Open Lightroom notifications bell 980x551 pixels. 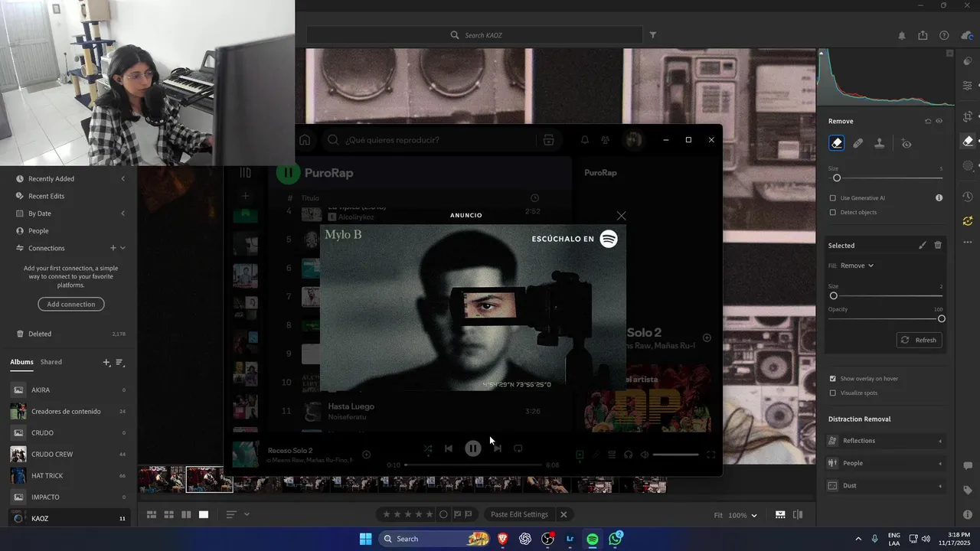pyautogui.click(x=902, y=35)
